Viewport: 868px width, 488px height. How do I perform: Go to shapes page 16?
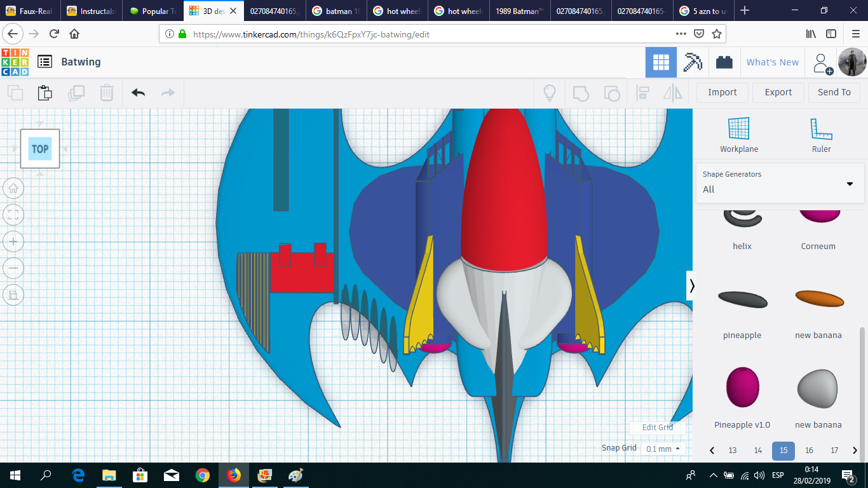pyautogui.click(x=809, y=451)
